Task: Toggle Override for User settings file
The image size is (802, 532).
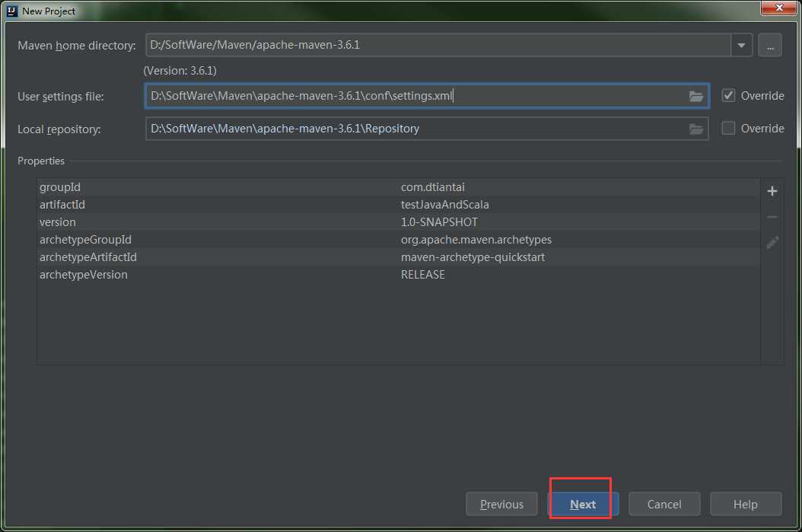Action: (x=728, y=96)
